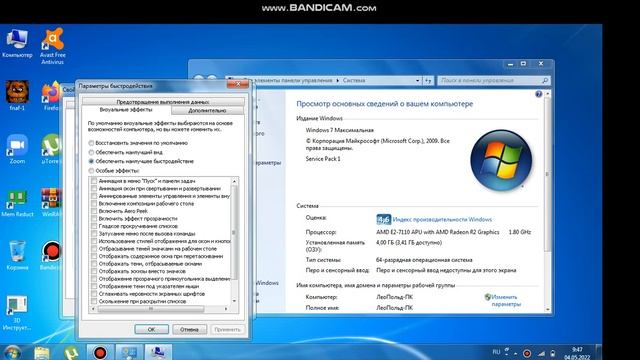Enable Отбрасывание теней значками checkbox

click(x=94, y=249)
